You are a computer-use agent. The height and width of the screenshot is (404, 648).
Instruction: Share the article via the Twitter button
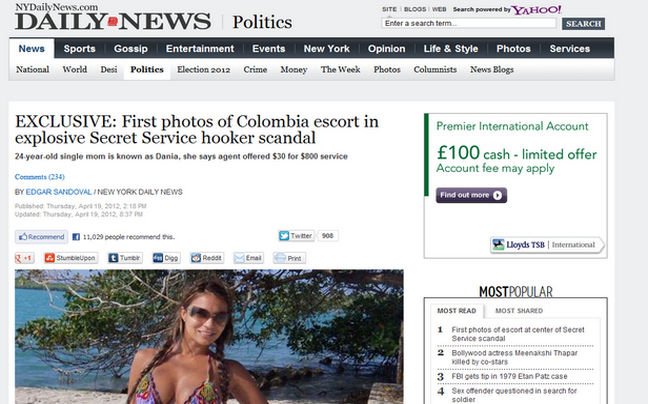coord(296,235)
